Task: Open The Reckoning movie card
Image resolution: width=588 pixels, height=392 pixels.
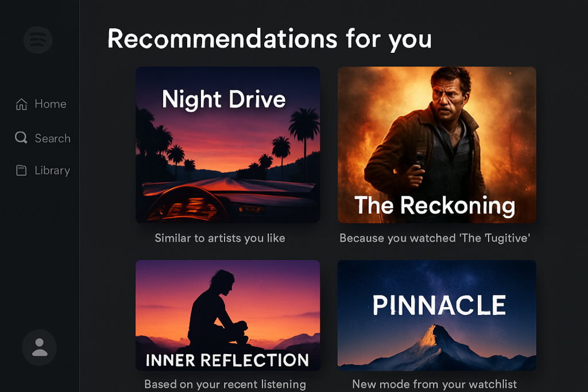Action: [437, 145]
